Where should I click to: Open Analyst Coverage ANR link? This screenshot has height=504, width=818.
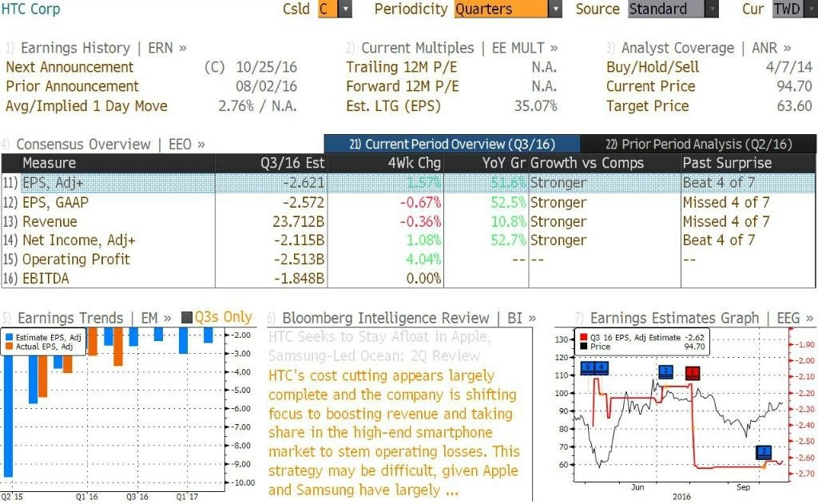771,48
